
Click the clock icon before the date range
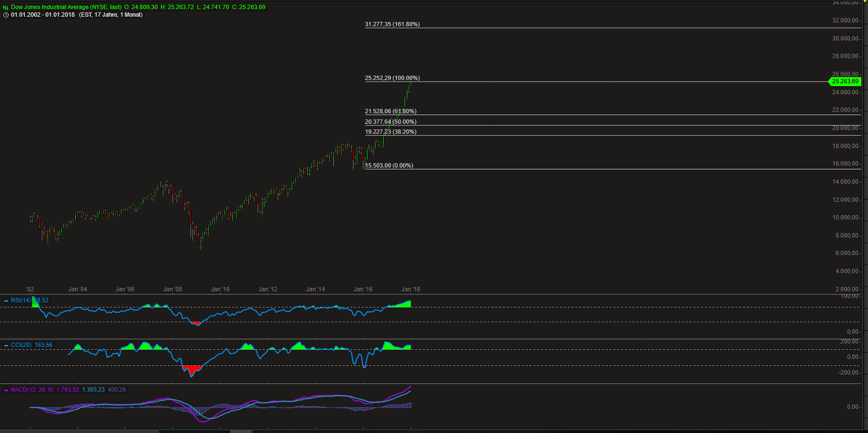5,14
